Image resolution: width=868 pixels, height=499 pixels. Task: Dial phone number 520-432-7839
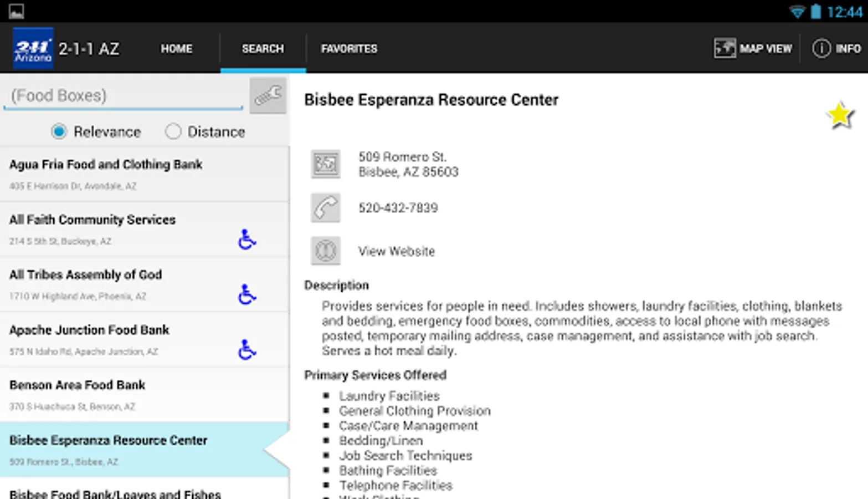point(398,208)
